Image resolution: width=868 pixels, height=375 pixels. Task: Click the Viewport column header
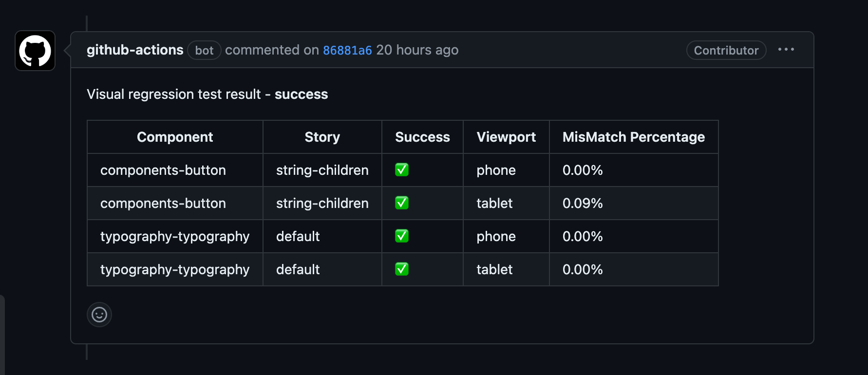pos(506,137)
